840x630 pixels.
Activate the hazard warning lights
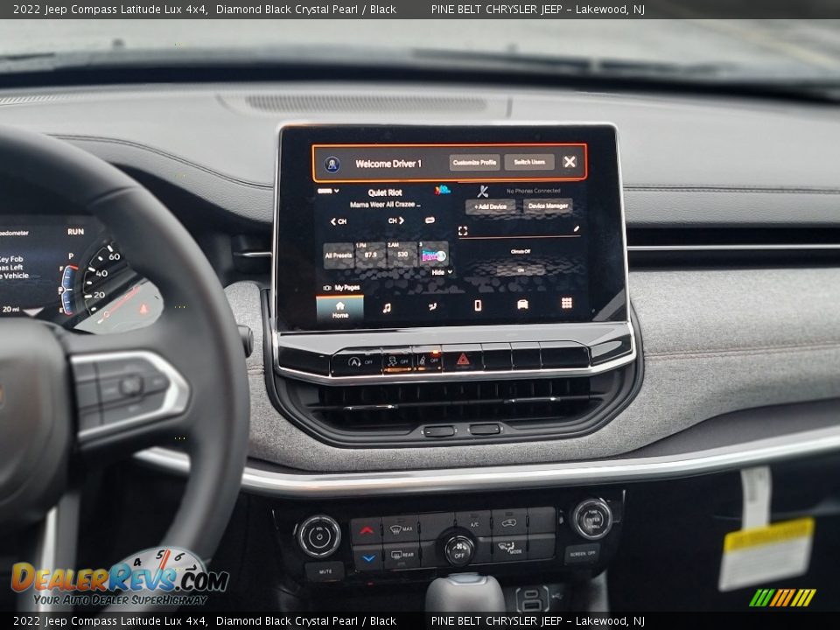462,359
